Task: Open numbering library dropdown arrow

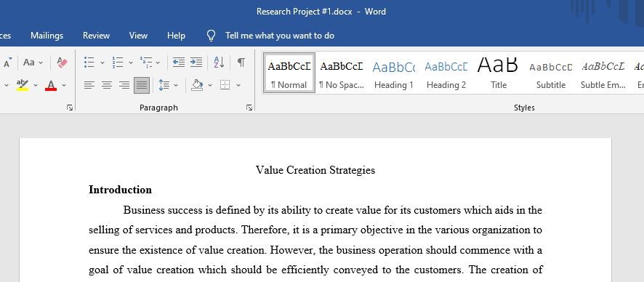Action: 131,63
